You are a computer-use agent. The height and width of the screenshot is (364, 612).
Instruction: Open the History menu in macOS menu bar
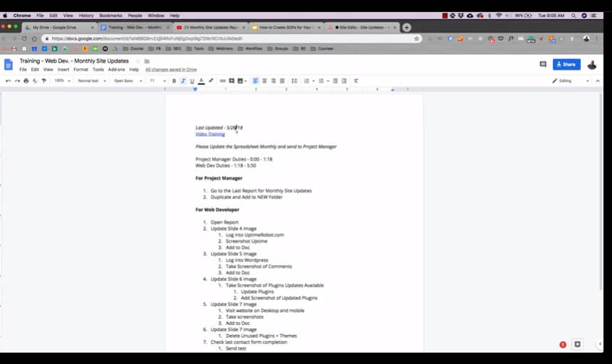86,16
